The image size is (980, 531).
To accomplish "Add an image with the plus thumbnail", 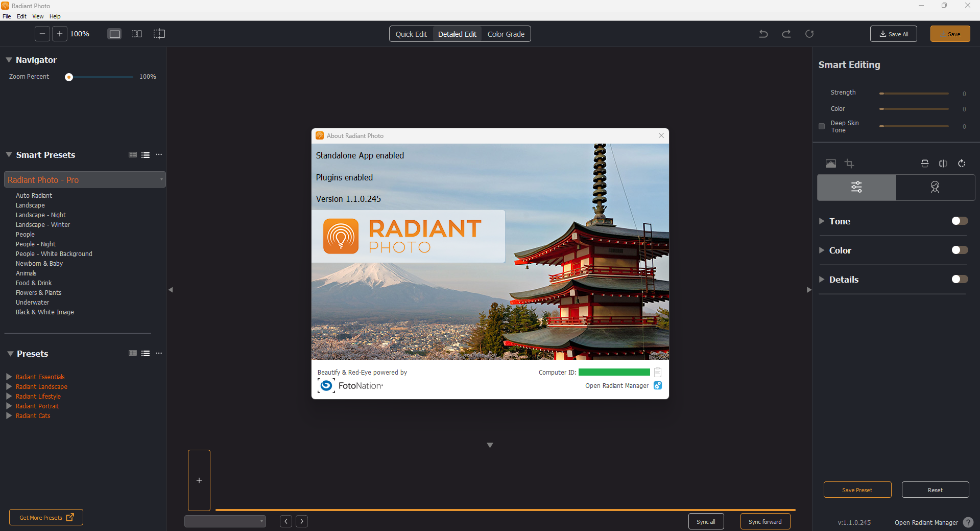I will click(x=199, y=480).
